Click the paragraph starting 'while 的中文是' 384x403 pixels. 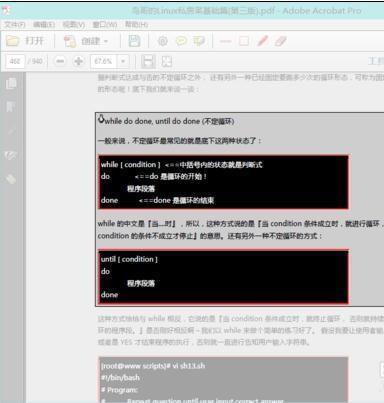pos(240,230)
